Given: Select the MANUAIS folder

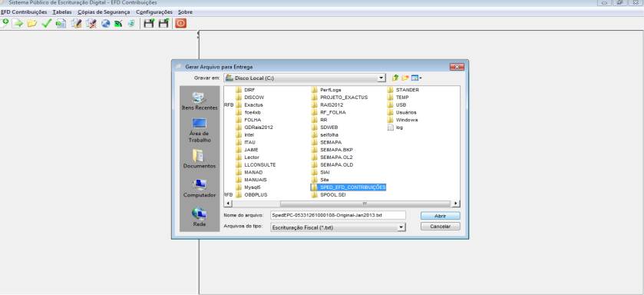Looking at the screenshot, I should (x=251, y=180).
